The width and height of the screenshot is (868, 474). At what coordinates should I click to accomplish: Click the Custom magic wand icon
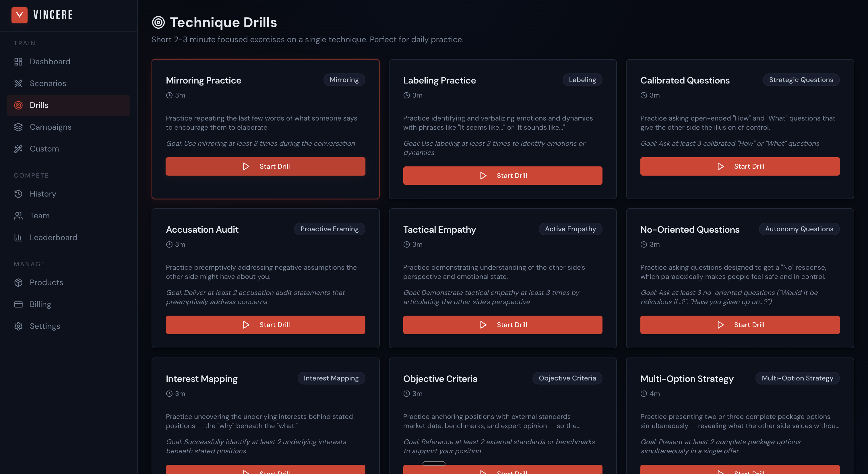pyautogui.click(x=18, y=149)
